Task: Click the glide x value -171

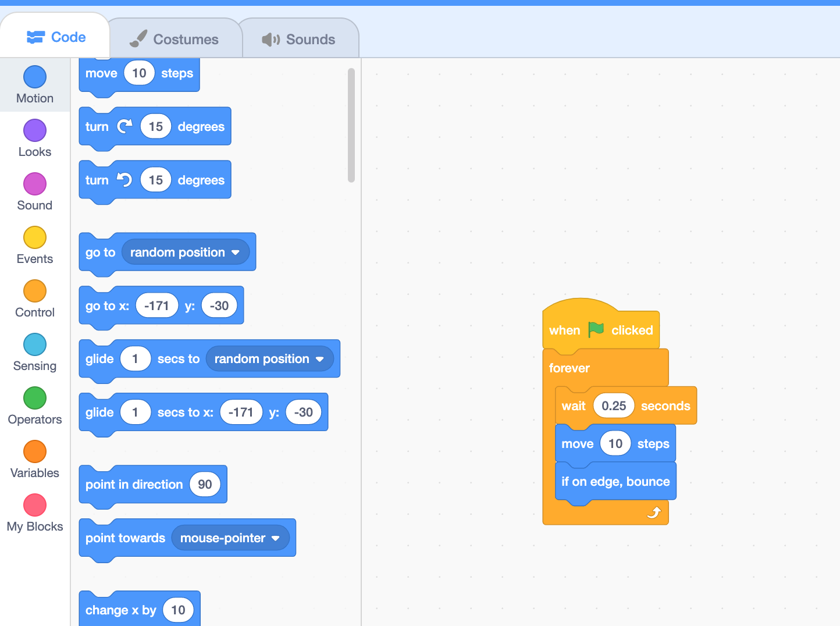Action: tap(241, 412)
